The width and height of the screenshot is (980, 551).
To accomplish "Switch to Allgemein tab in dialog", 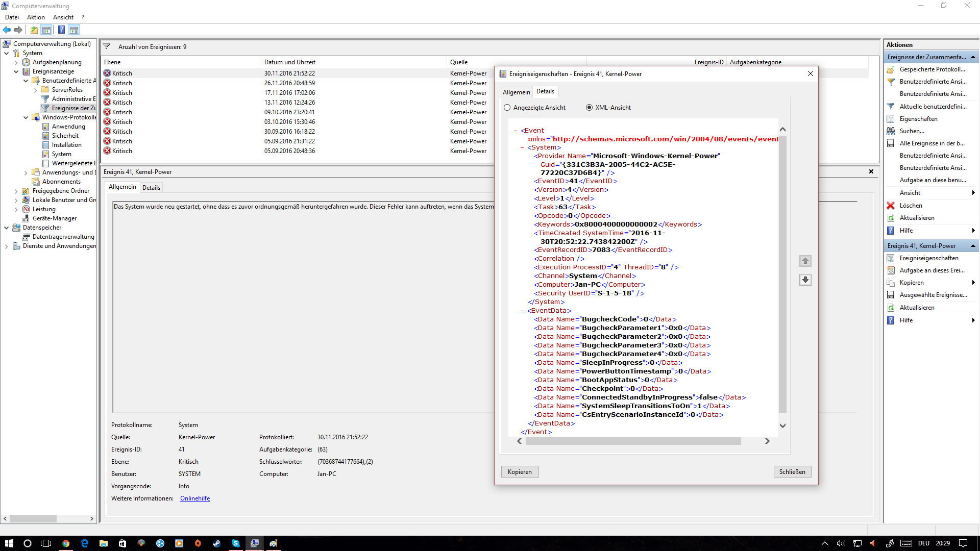I will pos(516,92).
